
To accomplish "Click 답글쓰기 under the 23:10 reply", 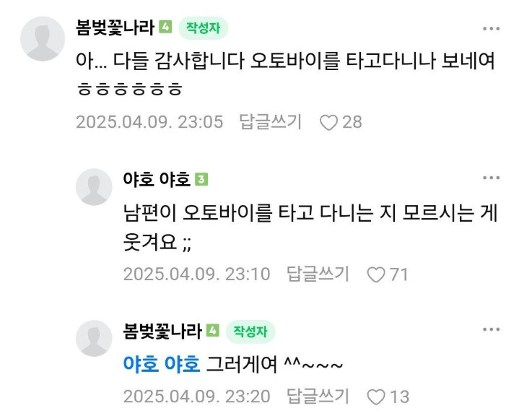I will click(318, 274).
